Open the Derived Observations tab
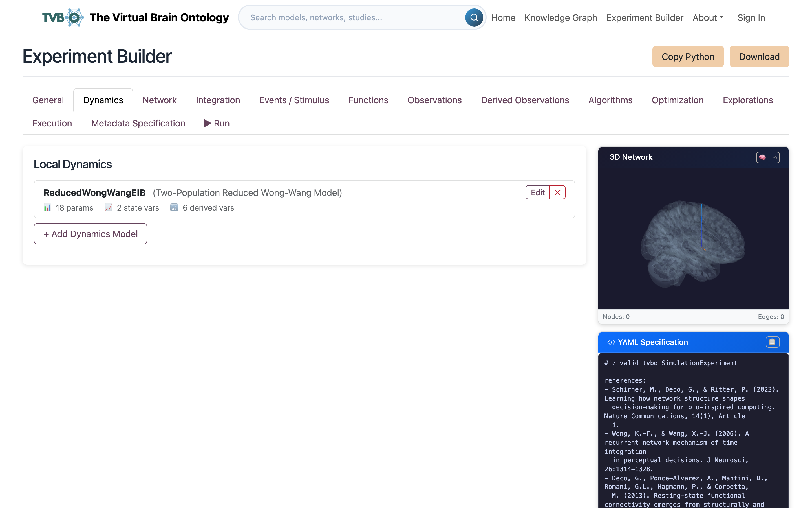The image size is (812, 508). tap(525, 100)
